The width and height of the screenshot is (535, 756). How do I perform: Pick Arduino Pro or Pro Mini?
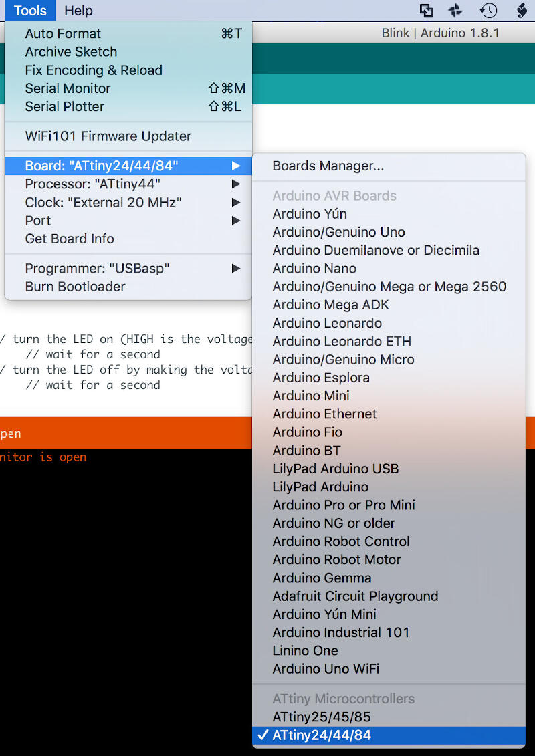click(389, 505)
